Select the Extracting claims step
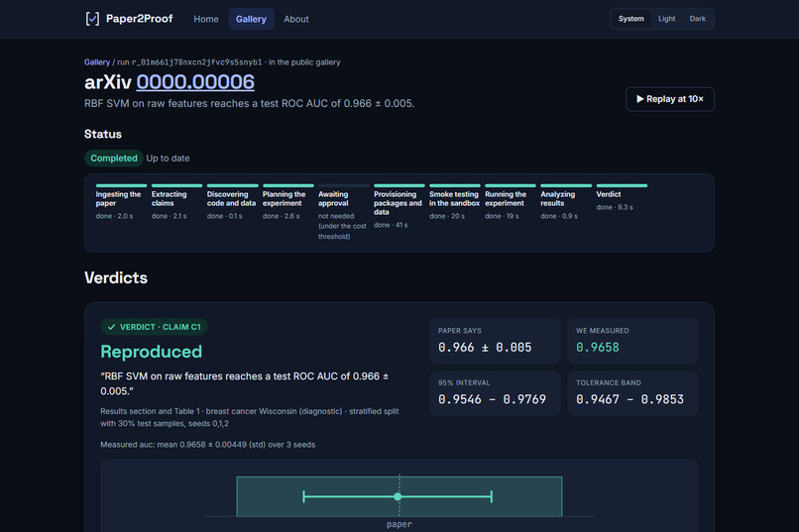 coord(176,202)
